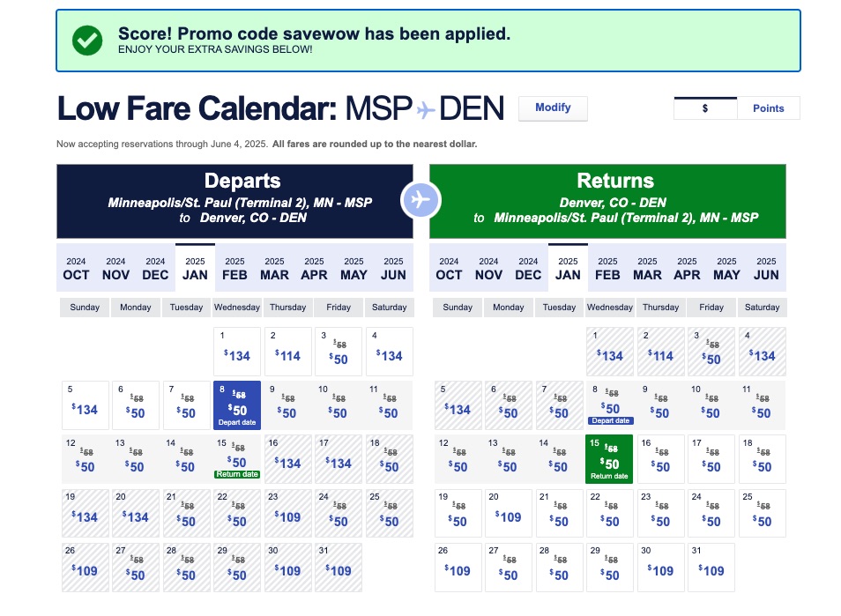Pick the $109 return fare on January 30
841x616 pixels.
click(x=660, y=568)
